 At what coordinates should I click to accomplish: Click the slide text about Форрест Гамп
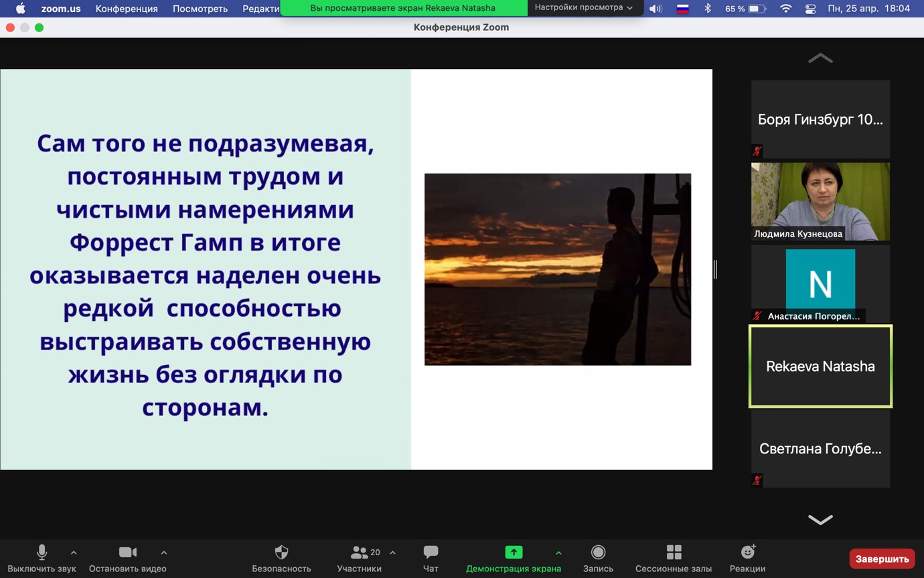[205, 275]
